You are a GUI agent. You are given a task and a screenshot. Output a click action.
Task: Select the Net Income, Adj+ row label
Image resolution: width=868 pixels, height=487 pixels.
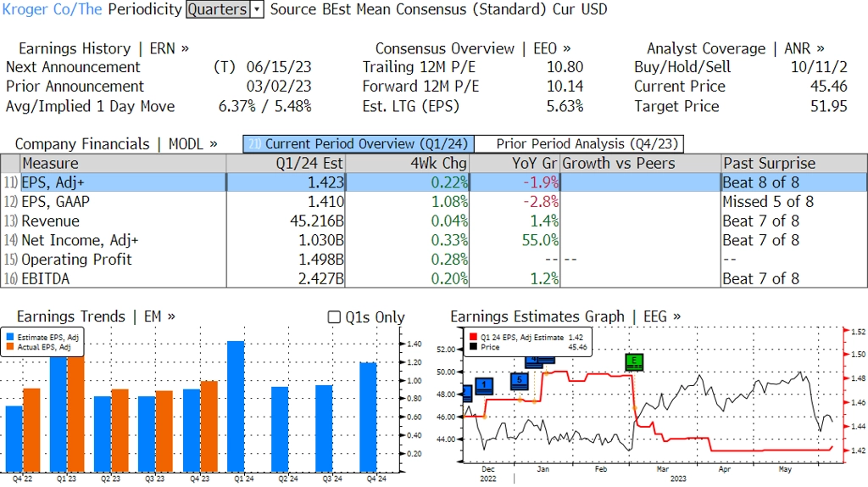(80, 240)
